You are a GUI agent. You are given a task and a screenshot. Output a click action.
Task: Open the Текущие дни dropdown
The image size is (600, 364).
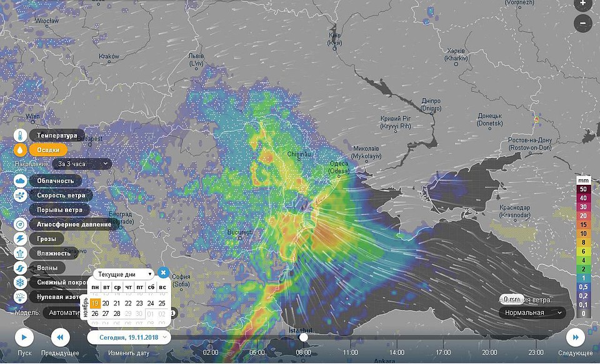(123, 274)
